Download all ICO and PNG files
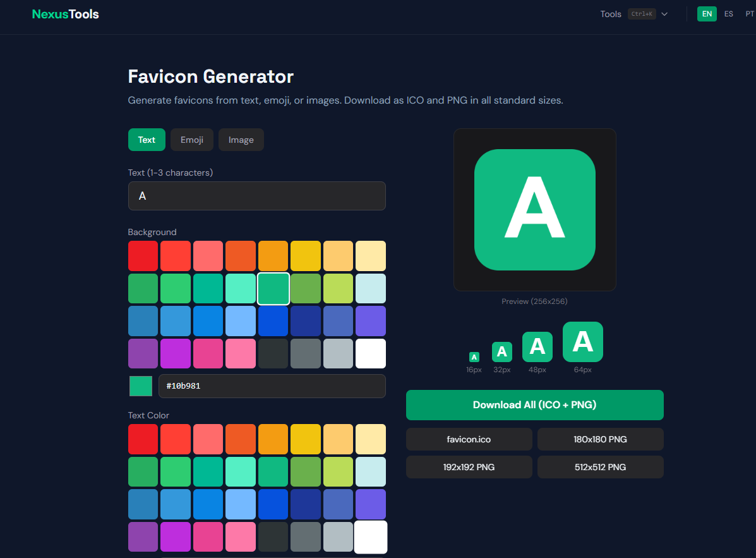756x558 pixels. pos(535,405)
